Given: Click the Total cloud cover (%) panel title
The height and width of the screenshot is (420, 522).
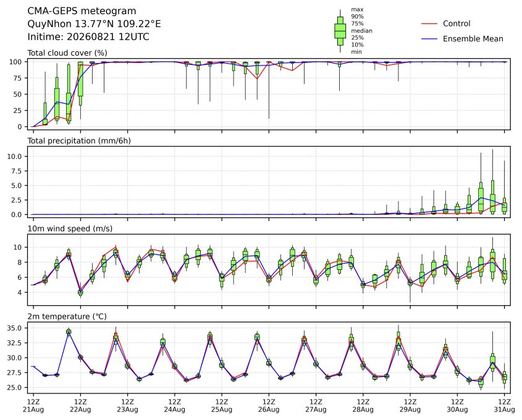Looking at the screenshot, I should tap(67, 53).
